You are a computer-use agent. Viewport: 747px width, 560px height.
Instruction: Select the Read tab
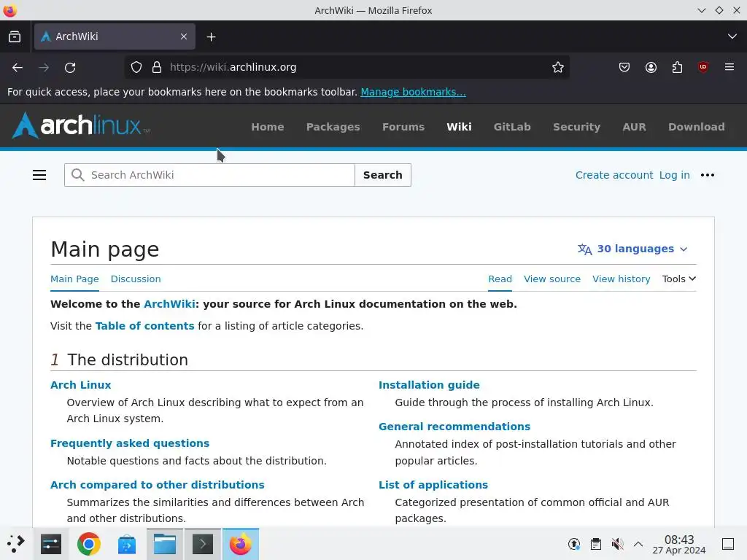(500, 279)
